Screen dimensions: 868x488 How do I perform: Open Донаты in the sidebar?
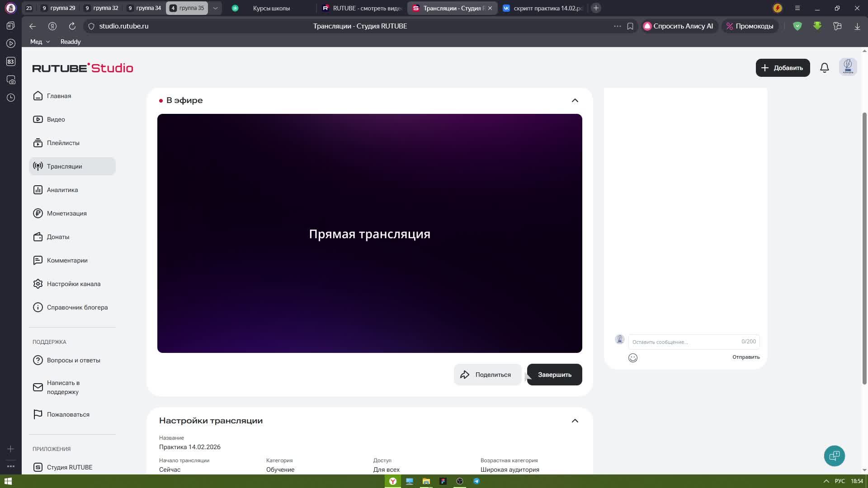click(58, 237)
